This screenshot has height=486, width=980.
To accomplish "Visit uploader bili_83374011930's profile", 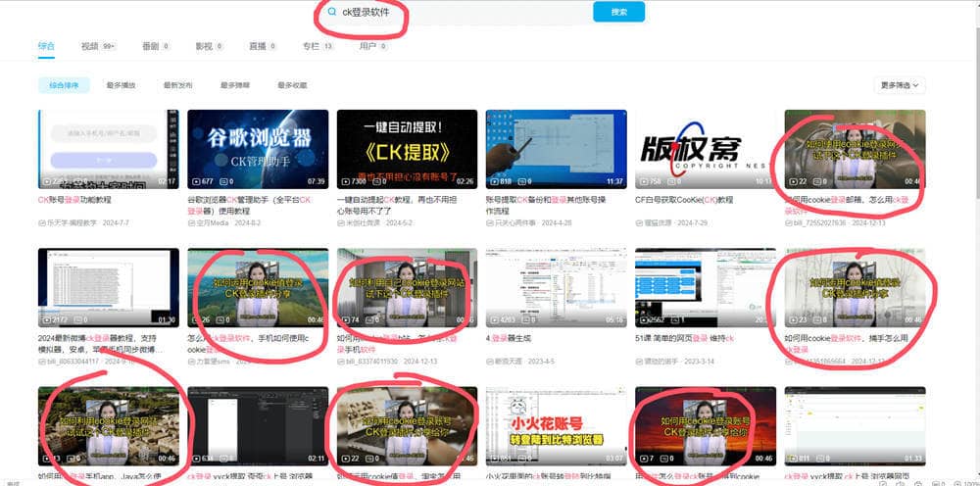I will tap(371, 361).
